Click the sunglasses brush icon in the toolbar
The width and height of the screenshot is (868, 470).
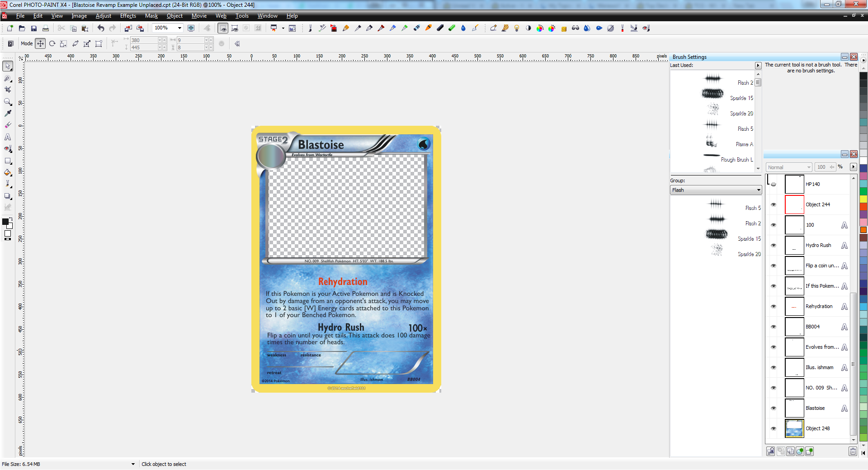pyautogui.click(x=576, y=28)
